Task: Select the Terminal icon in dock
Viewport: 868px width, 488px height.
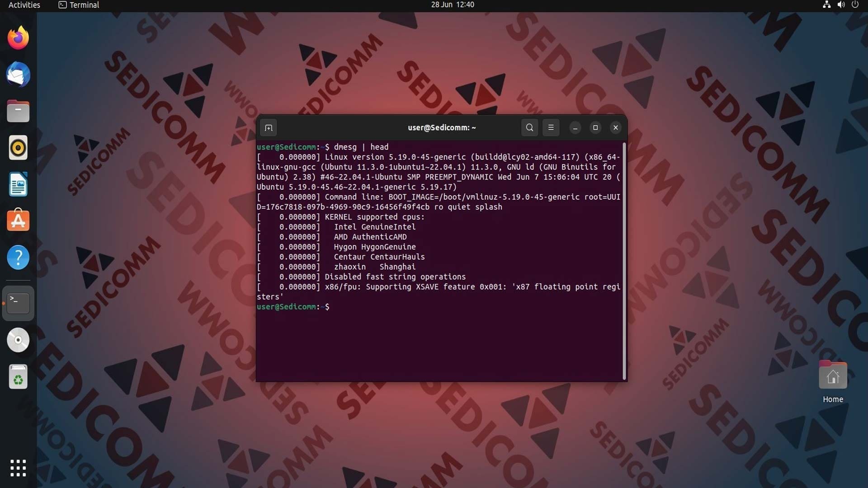Action: [18, 303]
